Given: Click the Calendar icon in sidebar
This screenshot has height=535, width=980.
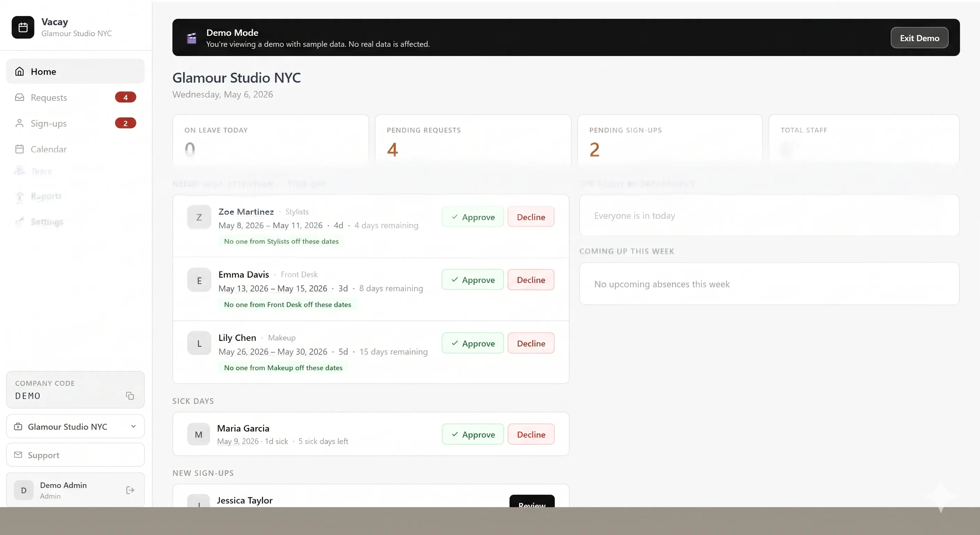Looking at the screenshot, I should 19,149.
